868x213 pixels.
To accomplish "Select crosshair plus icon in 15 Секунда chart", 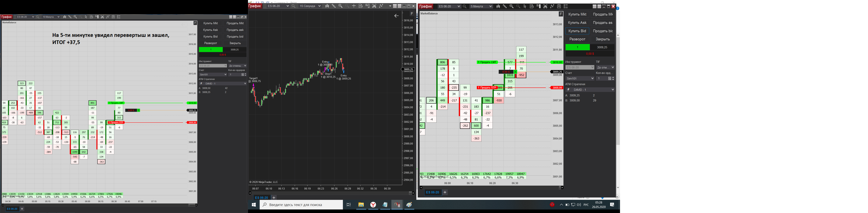I will click(354, 6).
